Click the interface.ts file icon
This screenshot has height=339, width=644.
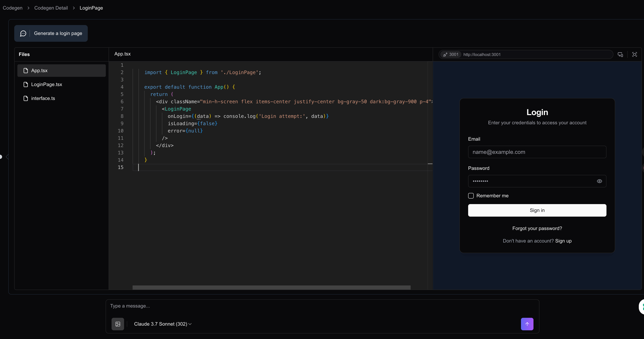tap(26, 98)
